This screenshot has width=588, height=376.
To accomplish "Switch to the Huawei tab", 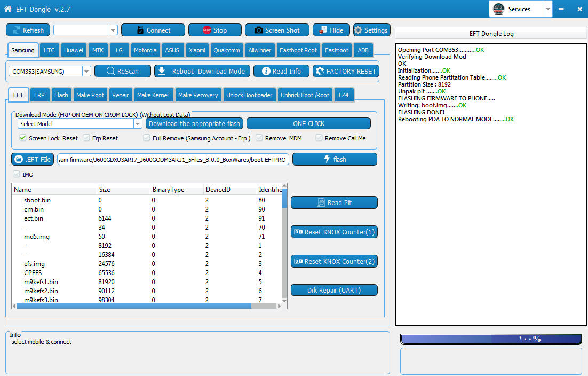I will (74, 50).
